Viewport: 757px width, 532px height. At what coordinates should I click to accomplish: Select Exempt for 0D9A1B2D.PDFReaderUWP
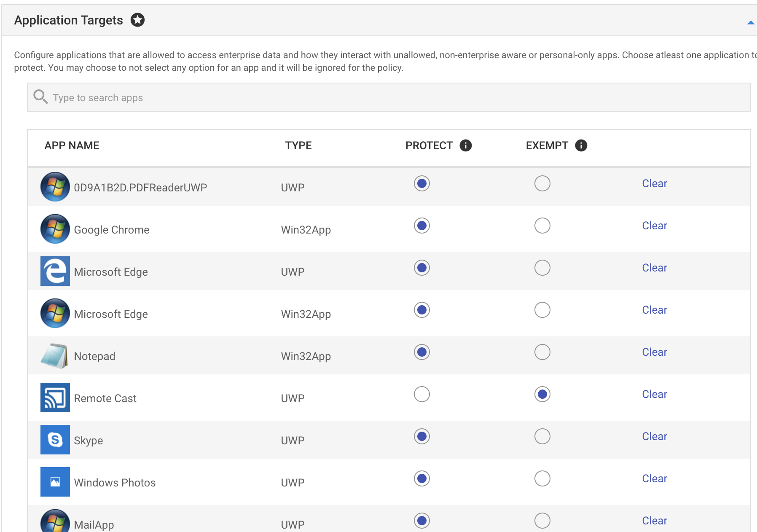click(542, 183)
